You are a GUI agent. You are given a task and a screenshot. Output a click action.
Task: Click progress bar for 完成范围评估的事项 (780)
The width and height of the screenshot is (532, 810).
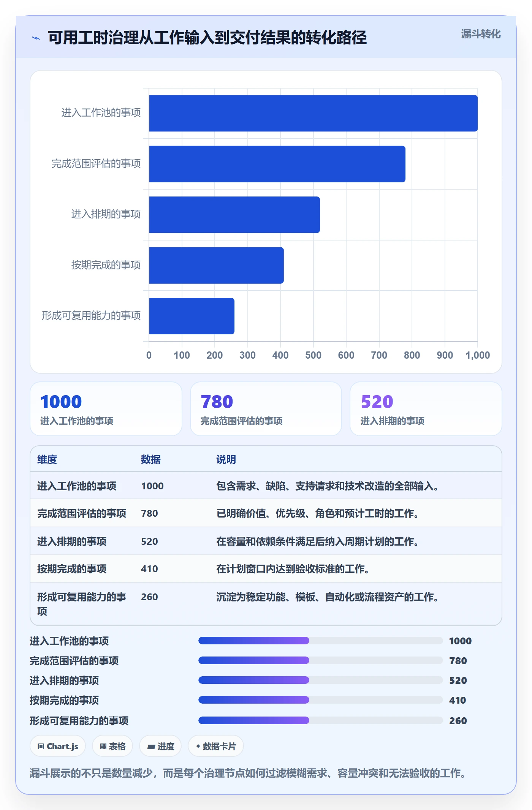(320, 660)
